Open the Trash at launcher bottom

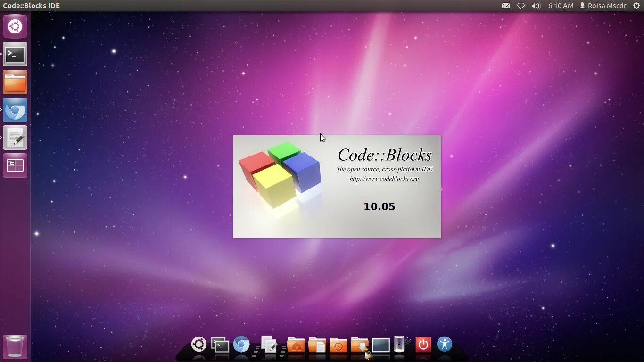15,347
